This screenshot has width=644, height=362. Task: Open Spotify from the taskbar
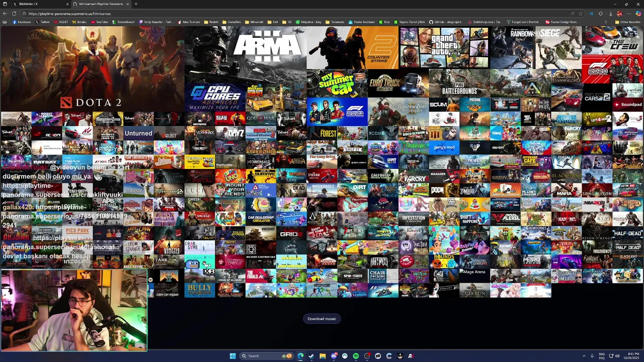point(356,356)
